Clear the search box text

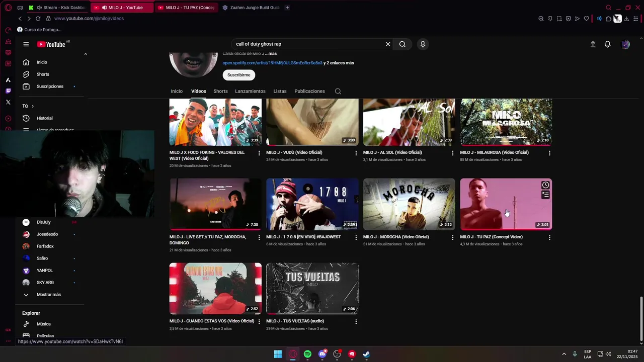coord(388,44)
